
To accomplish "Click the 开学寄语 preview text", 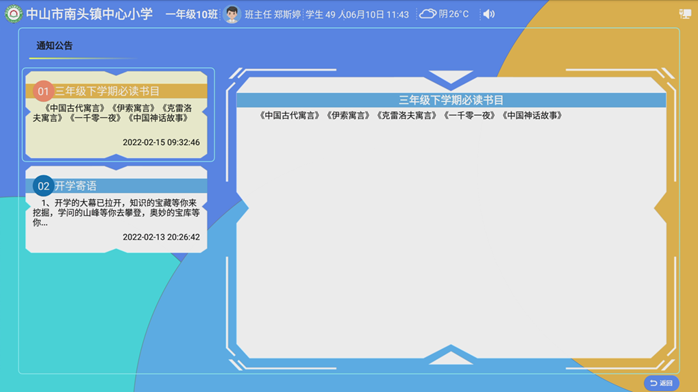I will (116, 213).
